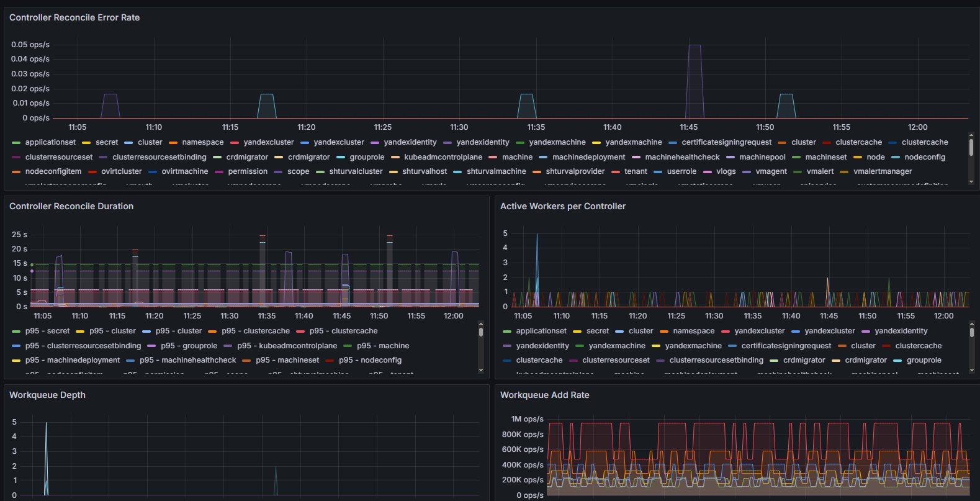This screenshot has height=501, width=980.
Task: Show only machinehealthcheck in Error Rate legend
Action: coord(682,157)
